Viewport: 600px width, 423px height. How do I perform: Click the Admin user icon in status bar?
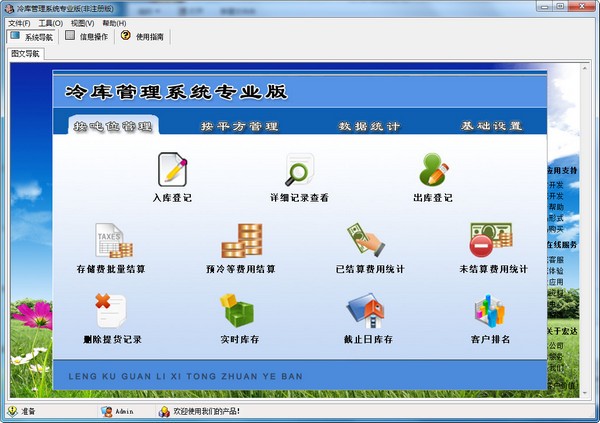(106, 412)
